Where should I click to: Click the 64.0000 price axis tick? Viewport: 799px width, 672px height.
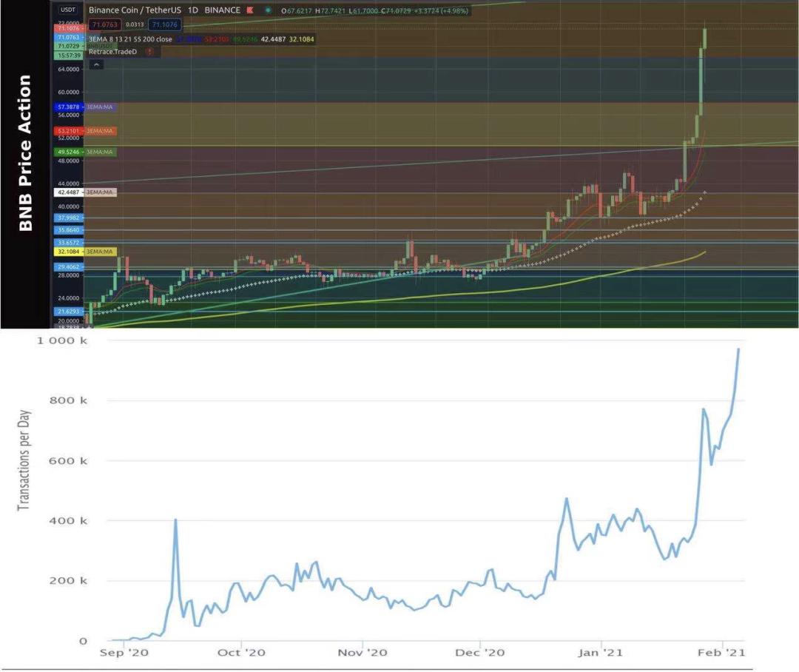tap(69, 70)
